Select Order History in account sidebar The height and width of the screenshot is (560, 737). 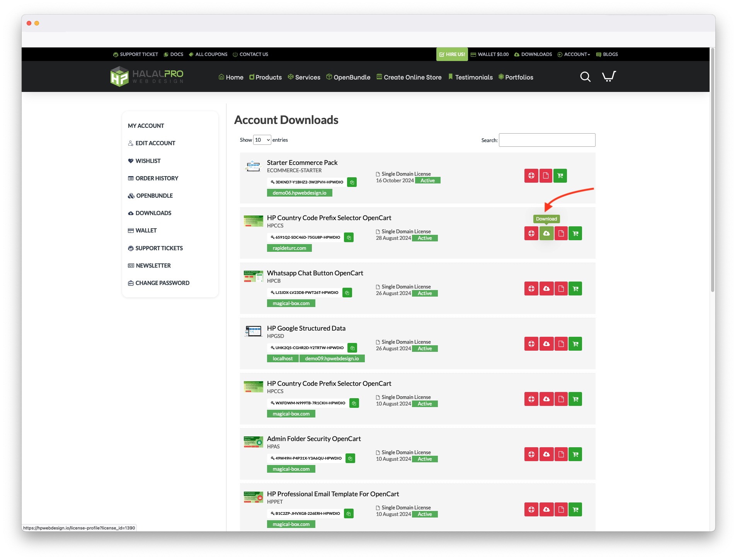157,178
